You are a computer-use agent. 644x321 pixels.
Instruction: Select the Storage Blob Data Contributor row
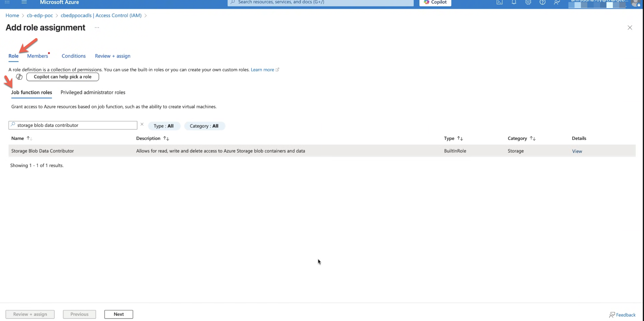42,151
